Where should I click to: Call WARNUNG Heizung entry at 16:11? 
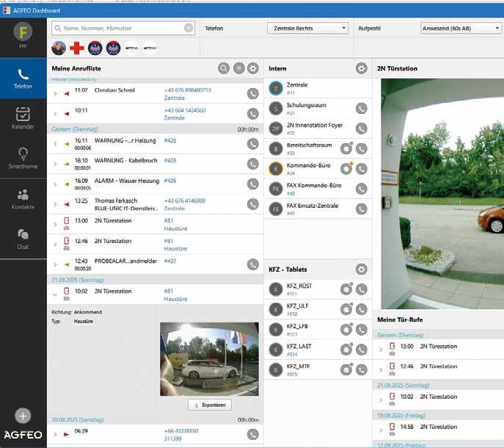tap(253, 144)
